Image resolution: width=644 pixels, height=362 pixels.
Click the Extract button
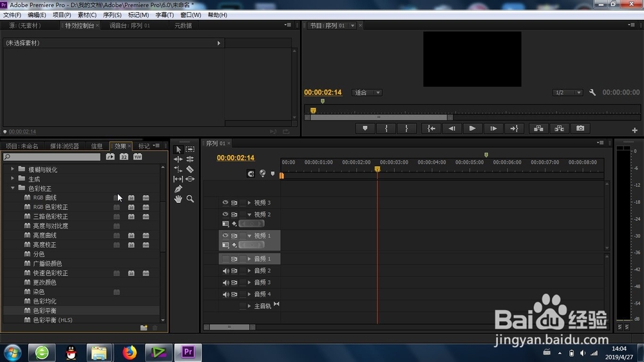click(x=560, y=129)
